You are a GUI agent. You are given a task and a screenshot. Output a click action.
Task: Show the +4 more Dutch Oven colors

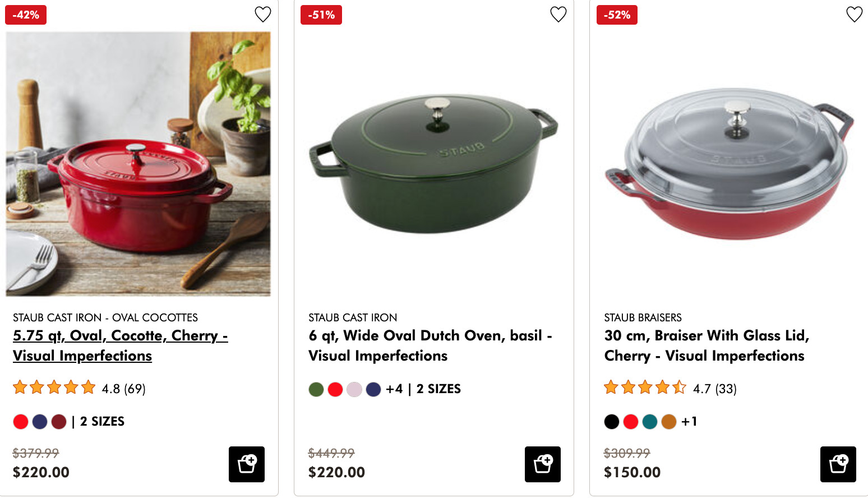pos(394,389)
